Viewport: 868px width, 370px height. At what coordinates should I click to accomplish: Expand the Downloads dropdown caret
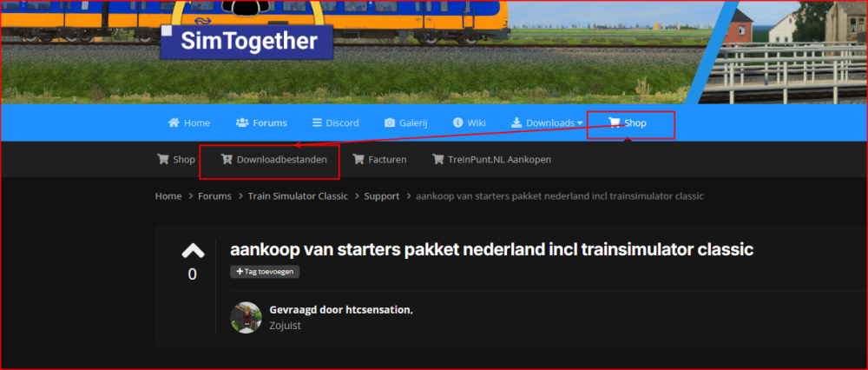click(580, 123)
